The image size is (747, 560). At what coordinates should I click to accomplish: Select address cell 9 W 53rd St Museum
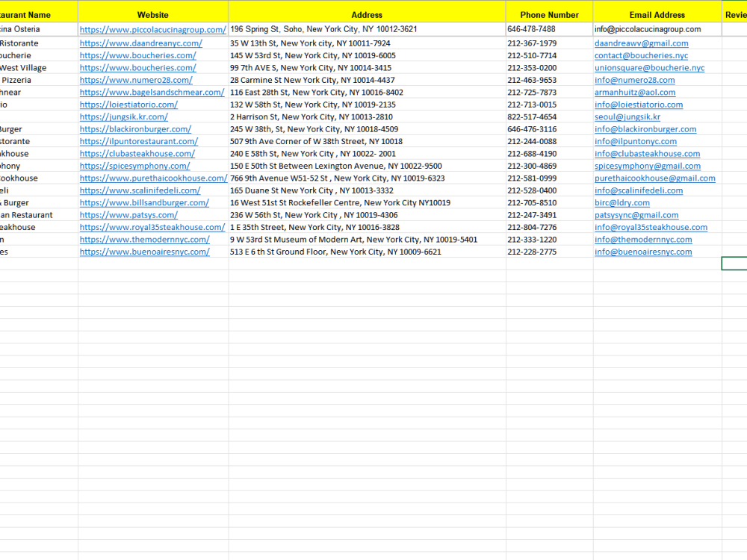(x=367, y=240)
